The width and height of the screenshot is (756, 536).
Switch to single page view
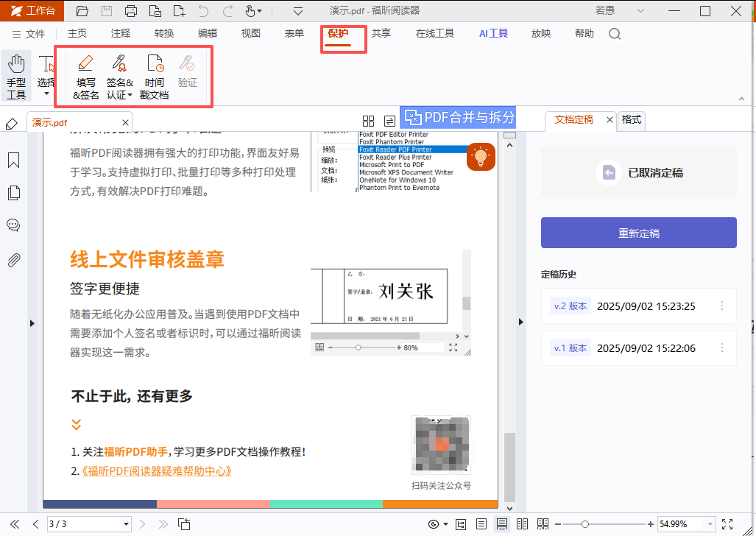coord(481,524)
